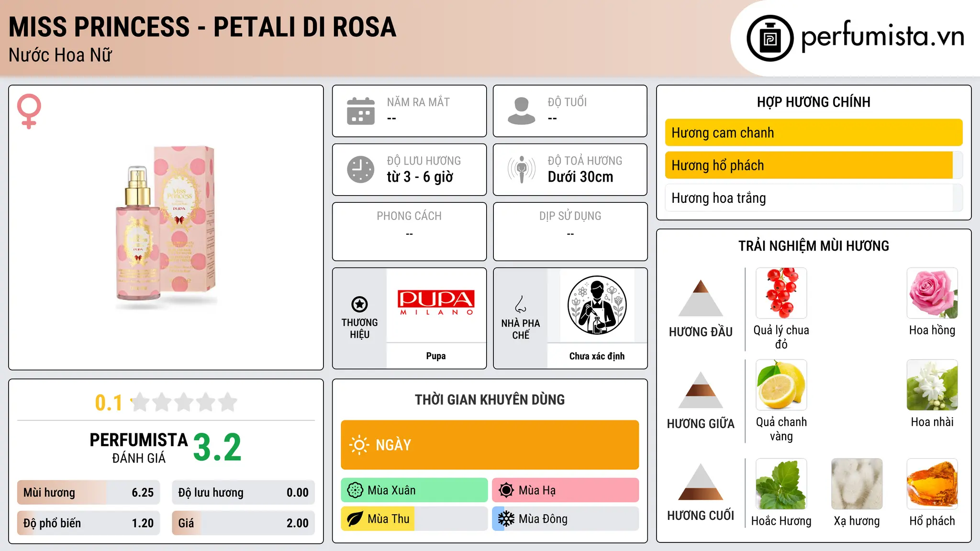Click the sun icon for Mùa Hạ

tap(506, 490)
